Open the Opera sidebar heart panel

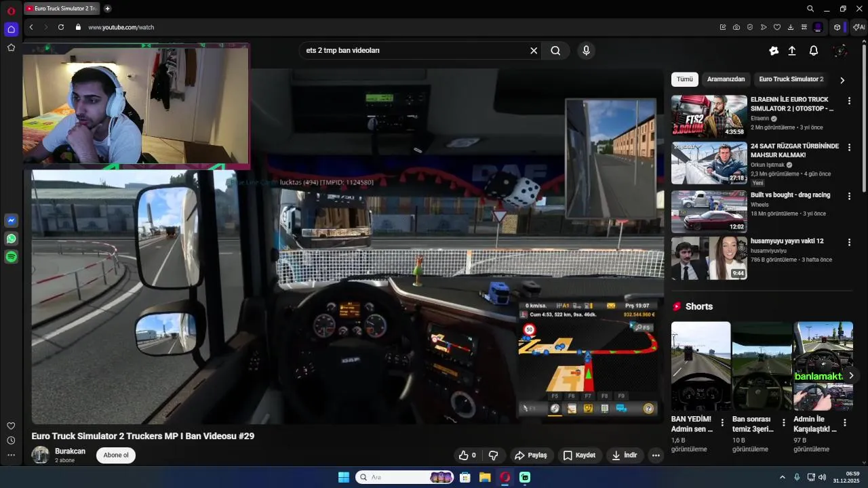click(x=11, y=426)
